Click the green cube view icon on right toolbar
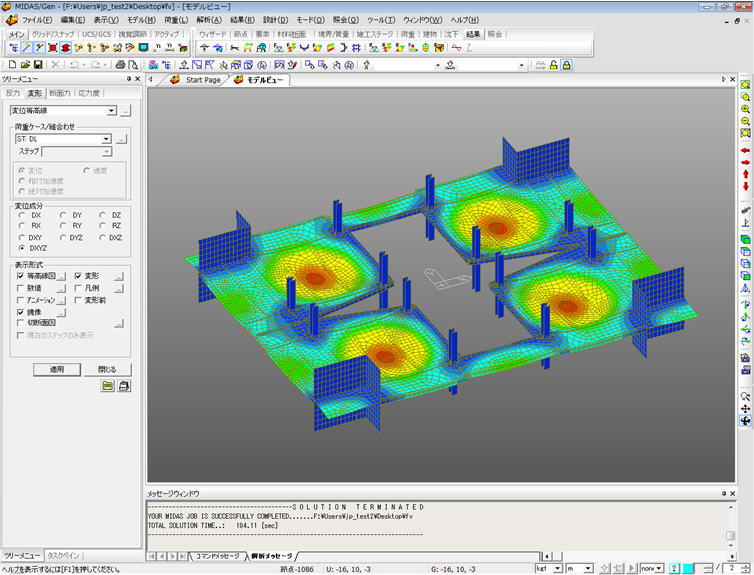 point(745,239)
